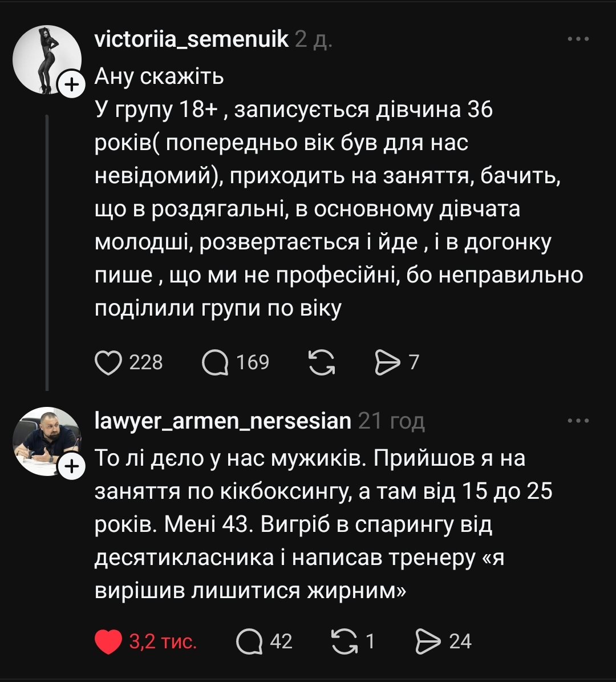View the 3,2 тис. likes list
The height and width of the screenshot is (682, 616).
click(x=161, y=640)
